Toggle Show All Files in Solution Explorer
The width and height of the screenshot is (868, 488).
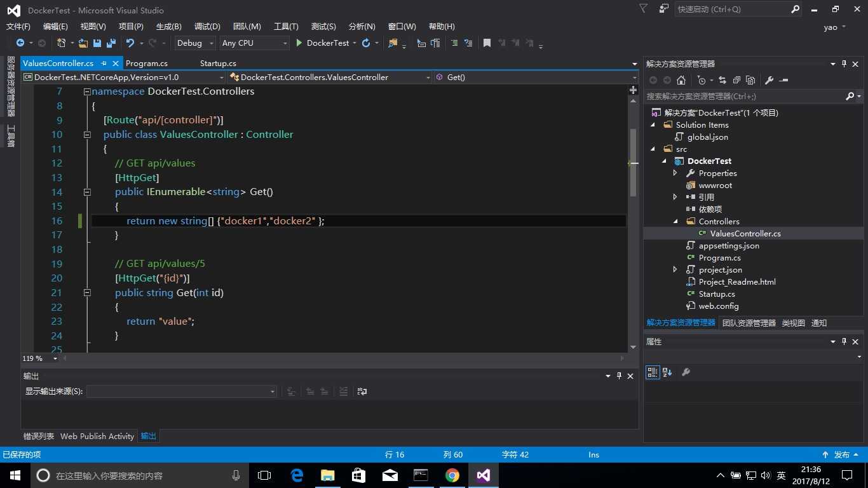click(750, 80)
